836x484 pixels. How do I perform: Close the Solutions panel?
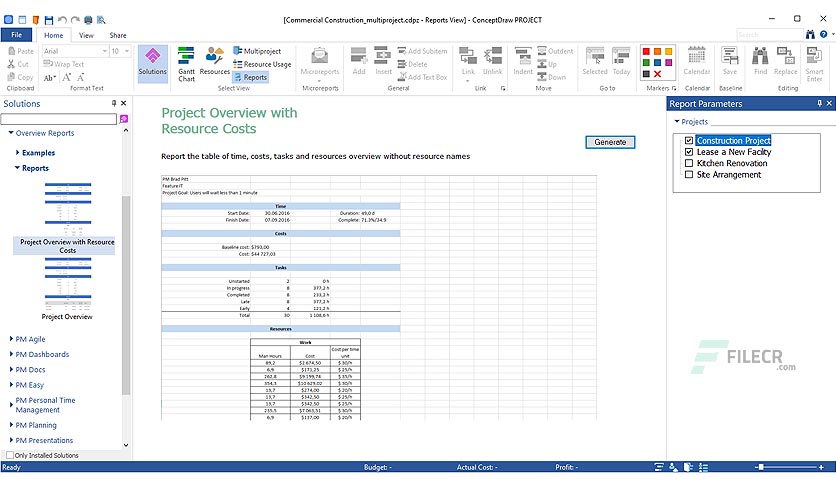tap(124, 103)
